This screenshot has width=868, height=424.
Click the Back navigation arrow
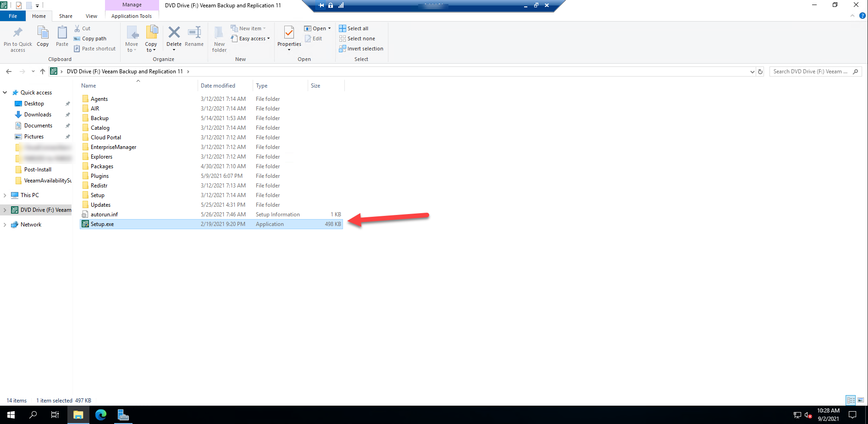(9, 72)
